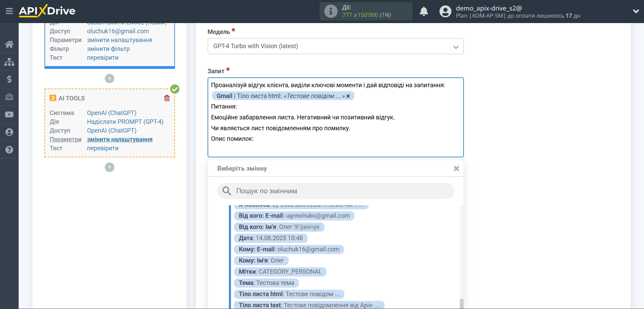Open notifications bell
Screen dimensions: 644x309
(x=424, y=12)
